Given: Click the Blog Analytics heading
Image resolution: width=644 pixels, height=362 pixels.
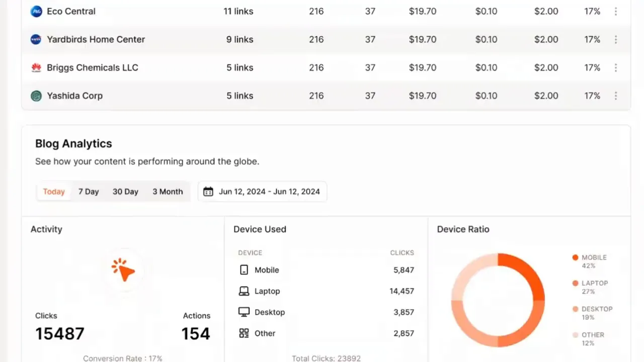Looking at the screenshot, I should [73, 143].
